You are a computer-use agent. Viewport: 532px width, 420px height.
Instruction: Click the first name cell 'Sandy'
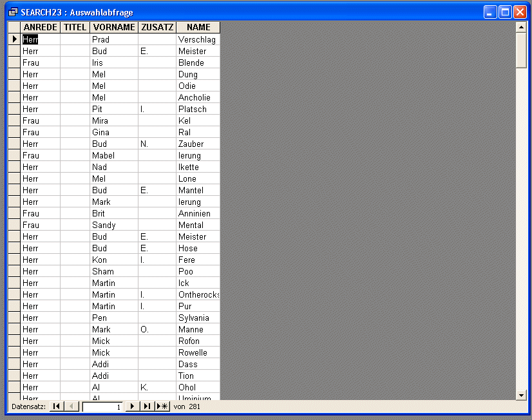click(x=114, y=225)
